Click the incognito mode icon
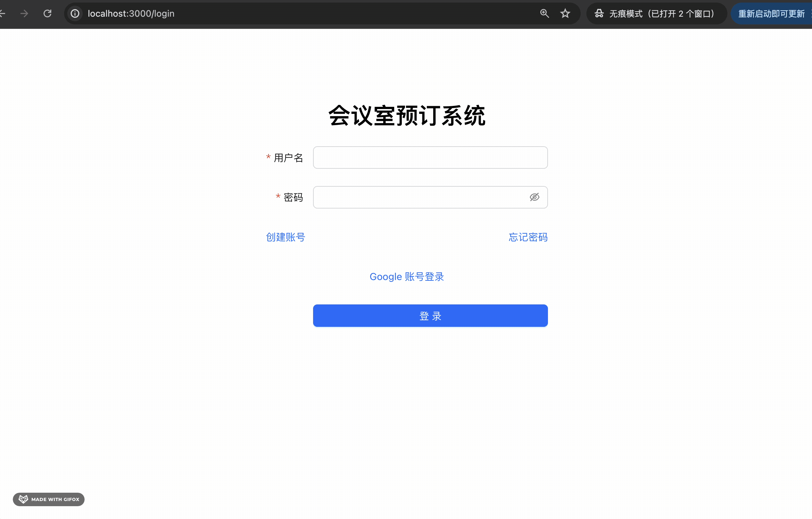This screenshot has width=812, height=519. tap(599, 13)
